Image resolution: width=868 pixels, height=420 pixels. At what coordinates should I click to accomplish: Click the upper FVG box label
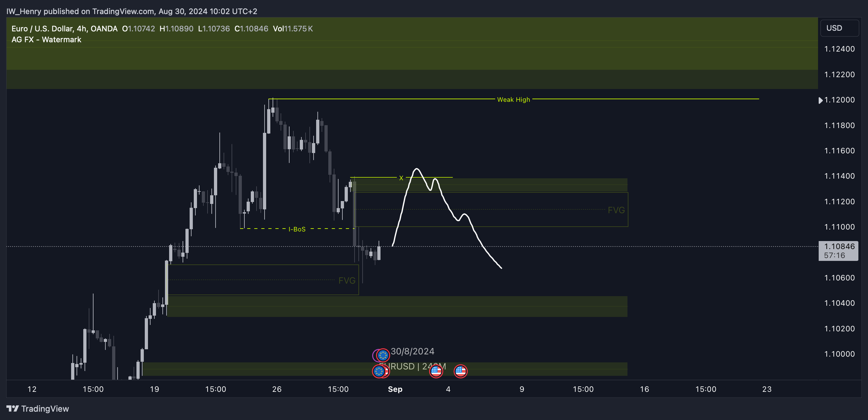click(616, 210)
